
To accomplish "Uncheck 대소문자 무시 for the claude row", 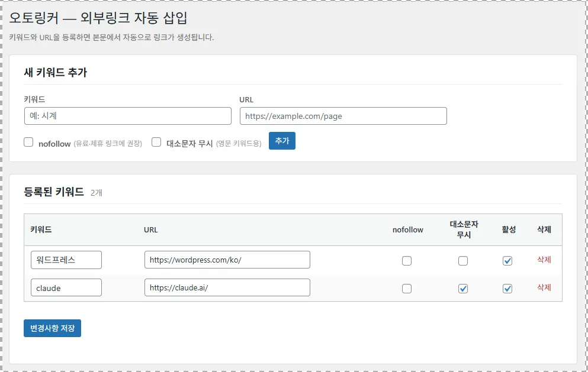I will 462,288.
